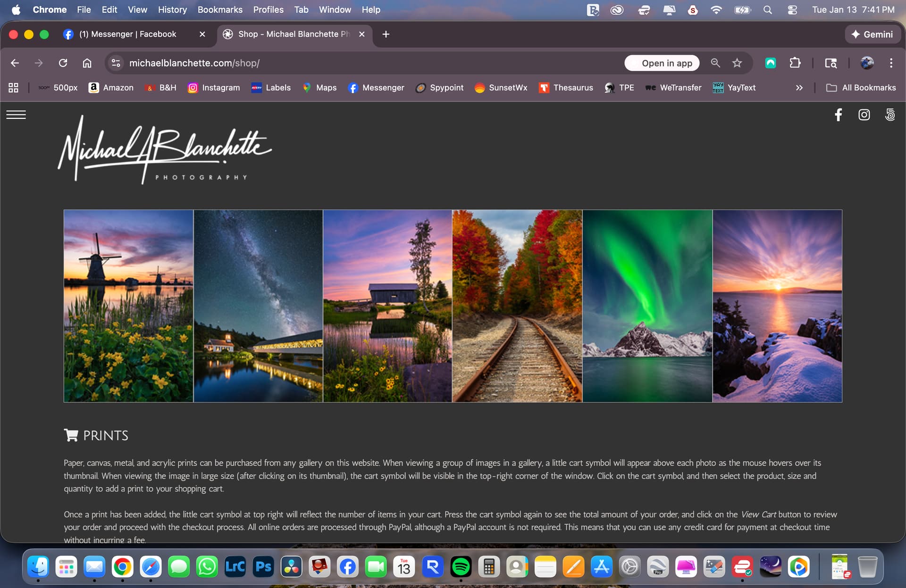This screenshot has width=906, height=588.
Task: Bookmark this page with the star icon
Action: [737, 63]
